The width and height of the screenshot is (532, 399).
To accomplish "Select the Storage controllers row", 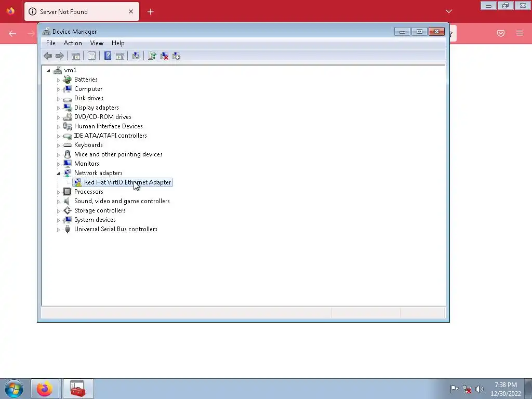I will (100, 210).
